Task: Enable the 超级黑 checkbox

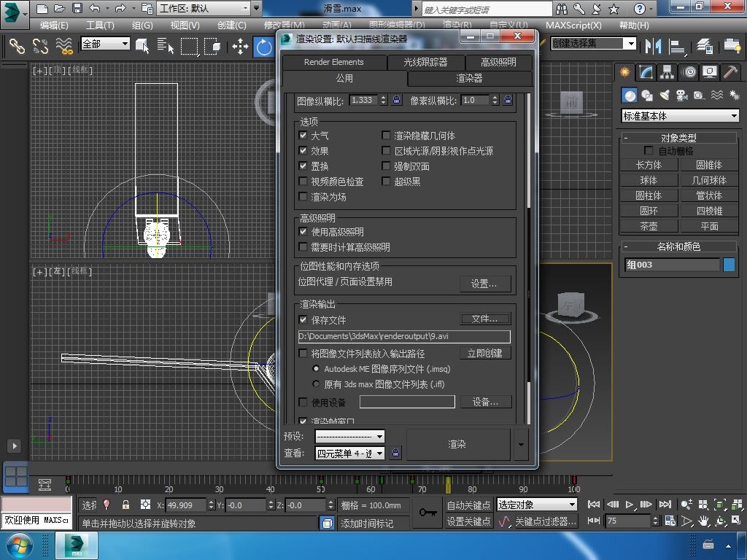Action: coord(386,181)
